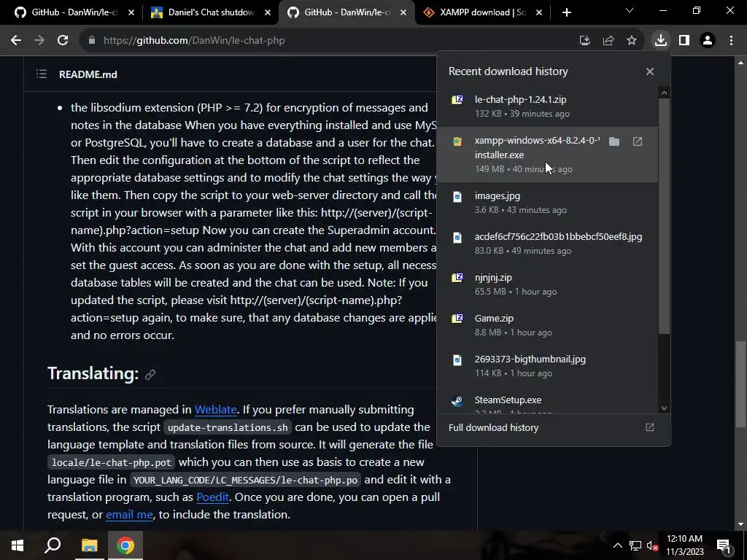Open File Explorer from taskbar
The image size is (747, 560).
(x=89, y=545)
